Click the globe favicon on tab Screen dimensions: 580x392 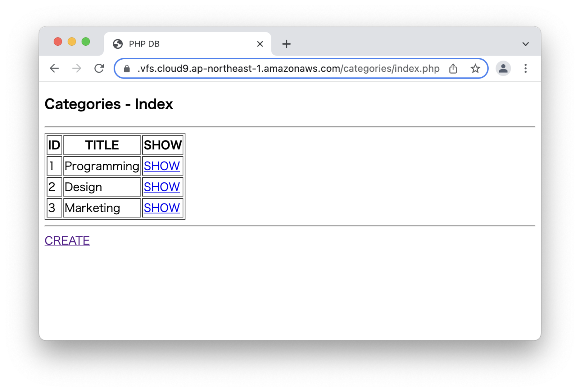(x=118, y=44)
